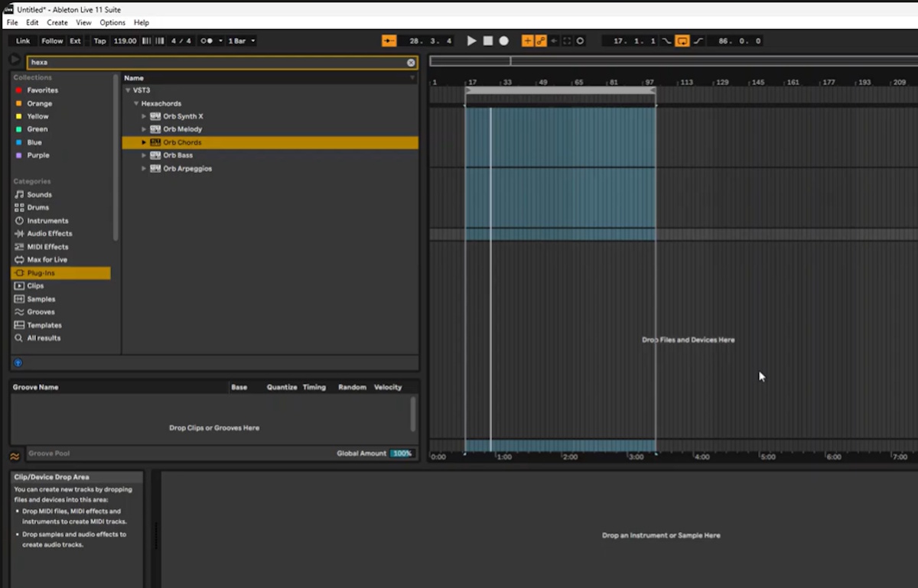The image size is (918, 588).
Task: Select the 119.00 tempo field
Action: pyautogui.click(x=125, y=41)
